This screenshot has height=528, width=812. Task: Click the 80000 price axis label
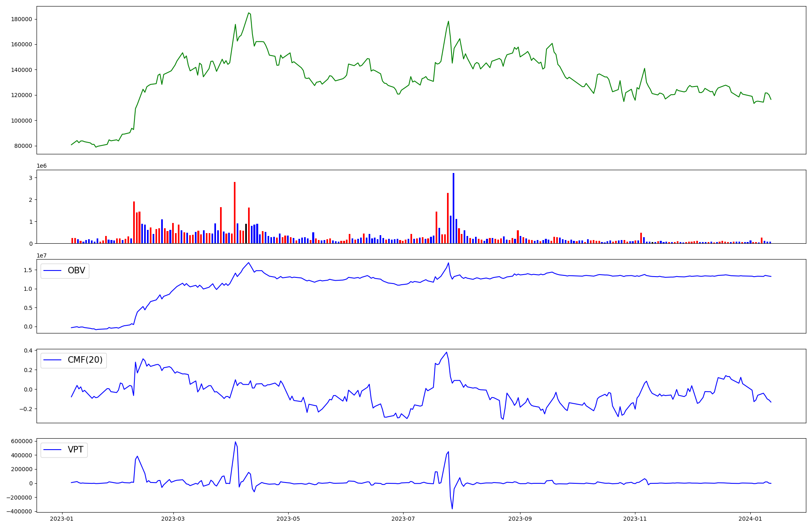pos(23,146)
